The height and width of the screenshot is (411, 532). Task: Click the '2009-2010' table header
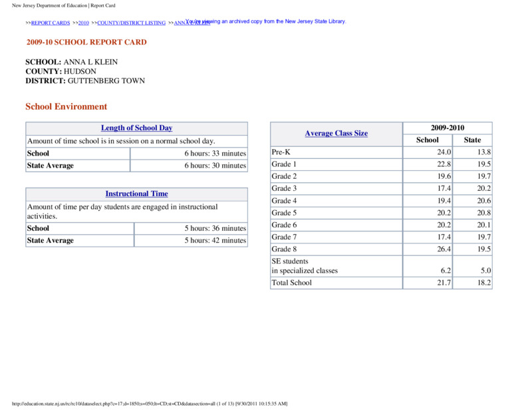[x=448, y=128]
